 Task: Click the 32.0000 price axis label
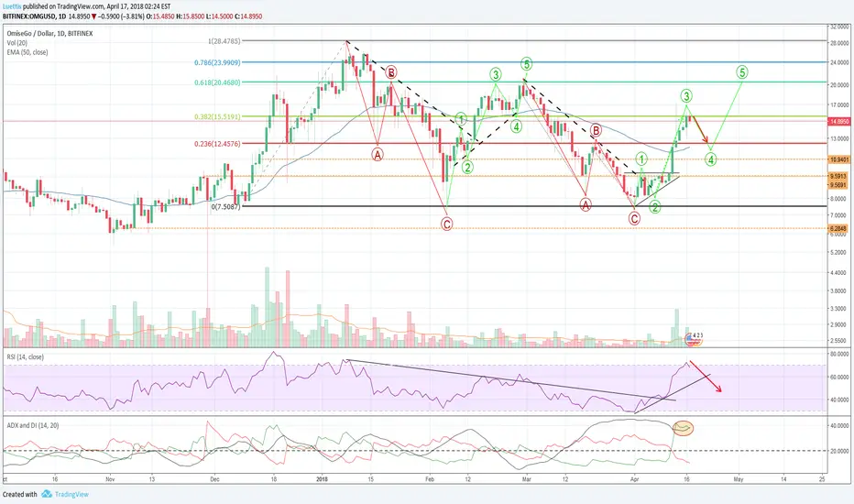(x=839, y=27)
